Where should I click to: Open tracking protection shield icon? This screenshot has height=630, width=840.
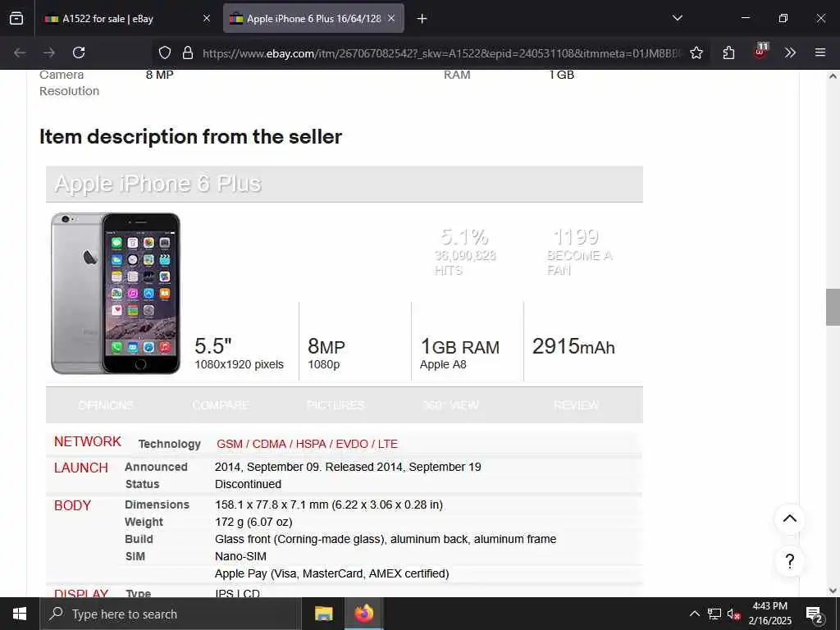click(165, 52)
